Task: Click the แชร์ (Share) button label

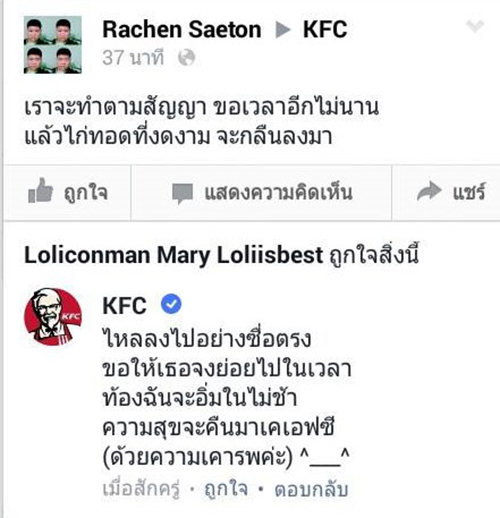Action: 469,192
